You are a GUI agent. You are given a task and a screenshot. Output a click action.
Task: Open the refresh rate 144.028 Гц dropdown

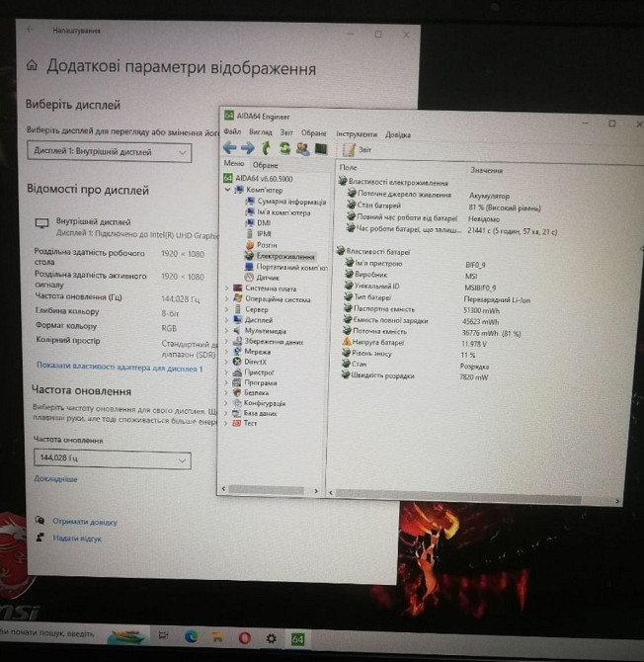(x=111, y=459)
